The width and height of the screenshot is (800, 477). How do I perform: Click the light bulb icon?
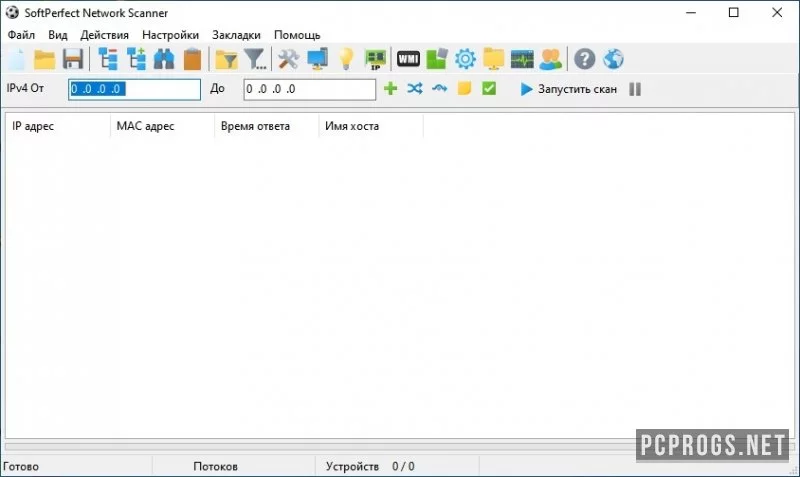[x=346, y=59]
